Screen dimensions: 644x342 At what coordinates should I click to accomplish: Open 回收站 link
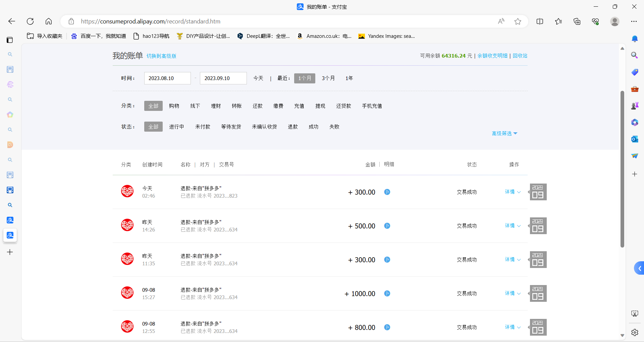pyautogui.click(x=520, y=56)
